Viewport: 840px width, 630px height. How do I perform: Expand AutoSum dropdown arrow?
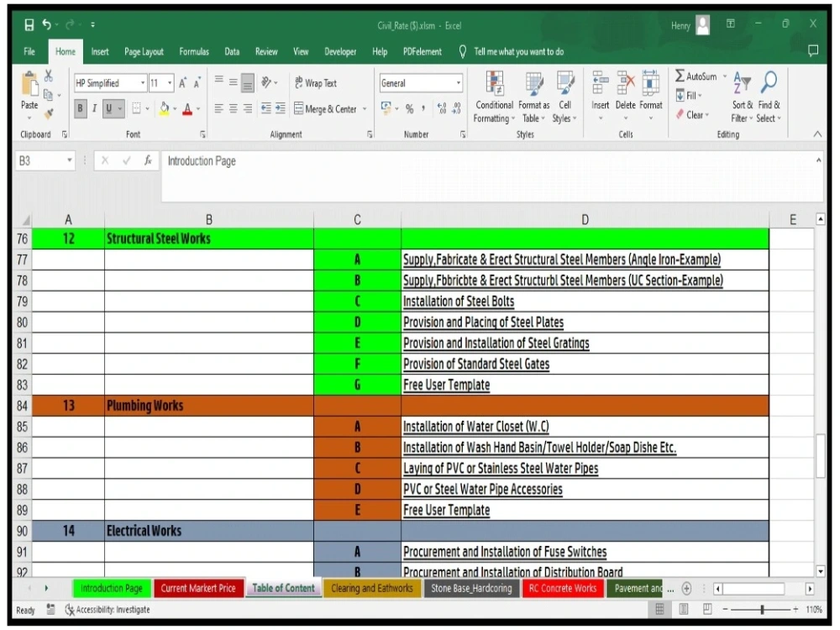point(725,76)
